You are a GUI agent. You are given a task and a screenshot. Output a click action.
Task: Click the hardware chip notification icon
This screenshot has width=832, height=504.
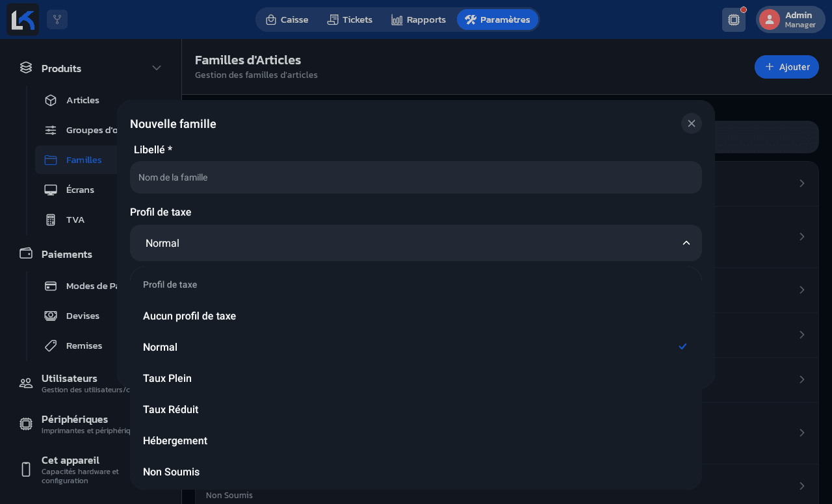click(x=734, y=19)
